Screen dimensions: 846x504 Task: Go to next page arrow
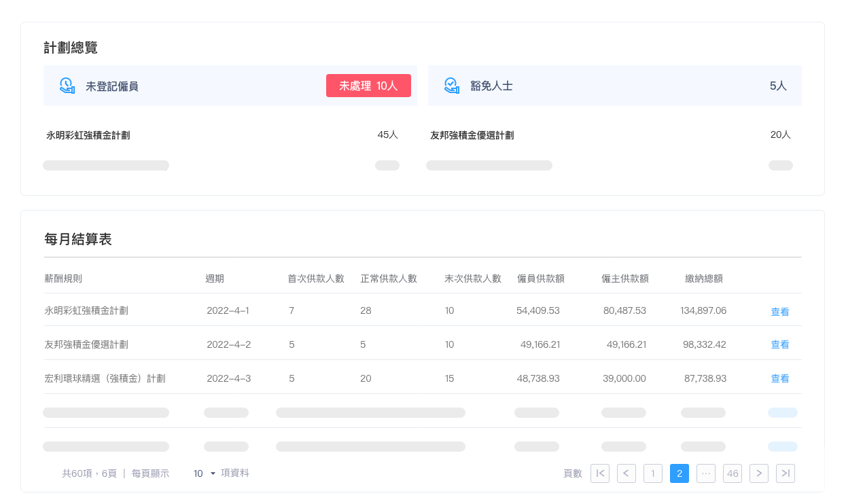point(759,473)
